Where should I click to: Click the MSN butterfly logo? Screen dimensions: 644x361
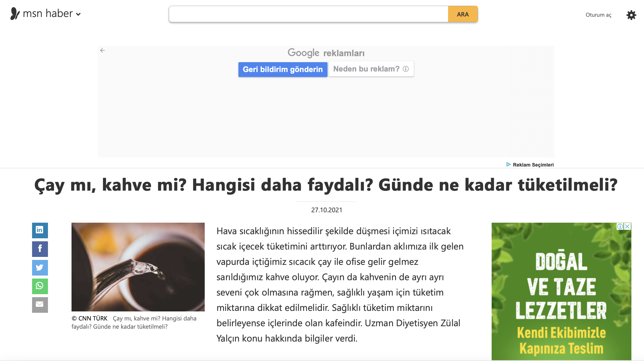(x=15, y=14)
